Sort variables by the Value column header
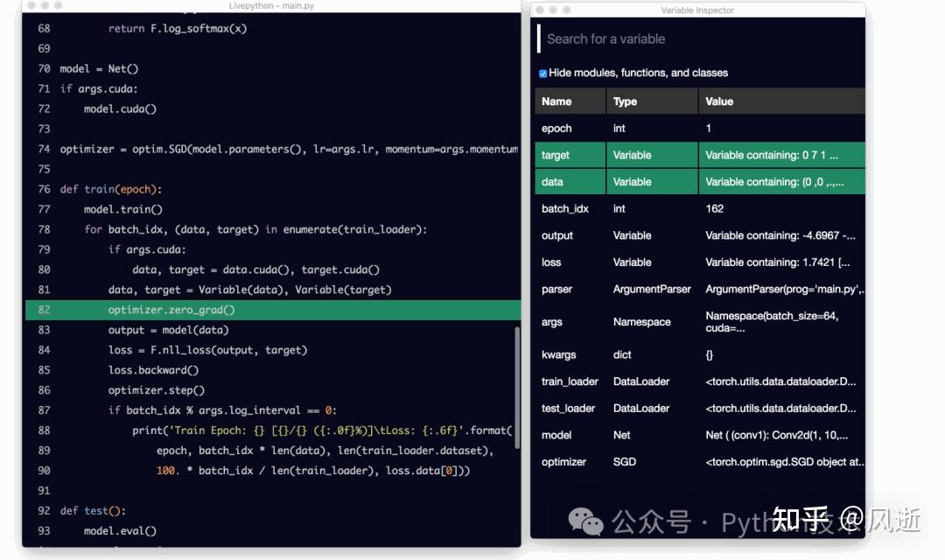 tap(717, 101)
